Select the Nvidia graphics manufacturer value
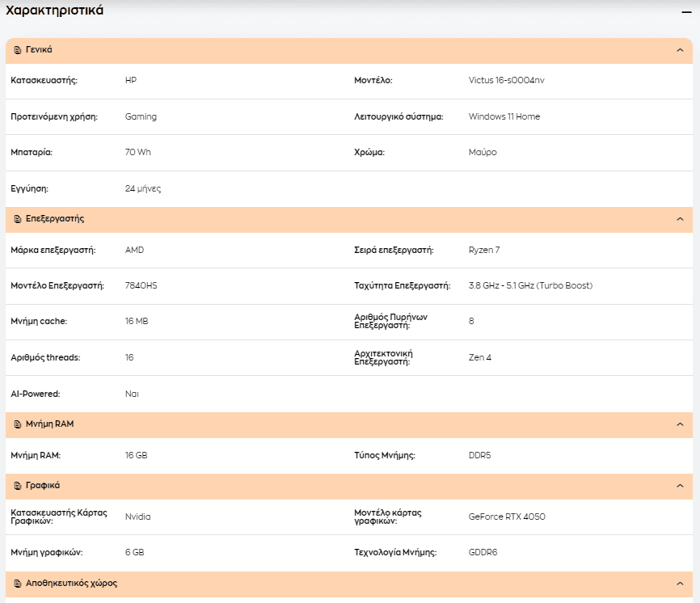Screen dimensions: 700x603 [x=138, y=517]
